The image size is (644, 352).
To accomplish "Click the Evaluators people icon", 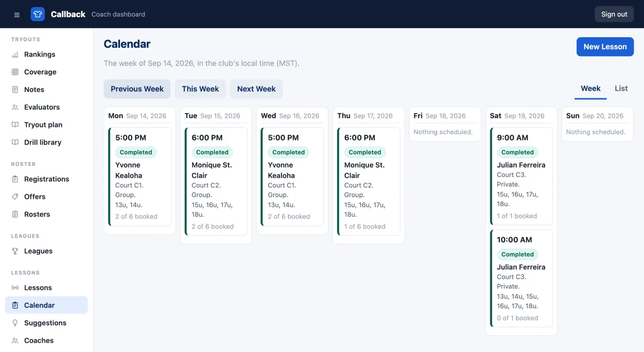I will (15, 107).
